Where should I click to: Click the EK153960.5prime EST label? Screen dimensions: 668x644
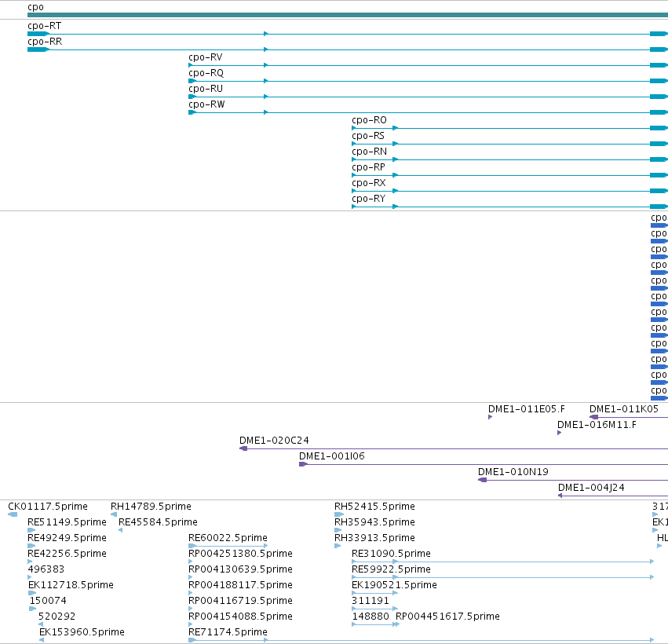click(82, 632)
